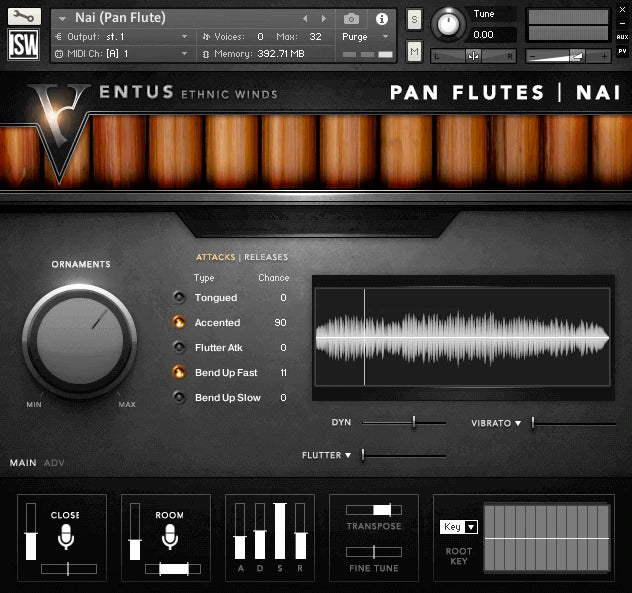The height and width of the screenshot is (593, 632).
Task: Adjust the VIBRATO slider
Action: [574, 423]
